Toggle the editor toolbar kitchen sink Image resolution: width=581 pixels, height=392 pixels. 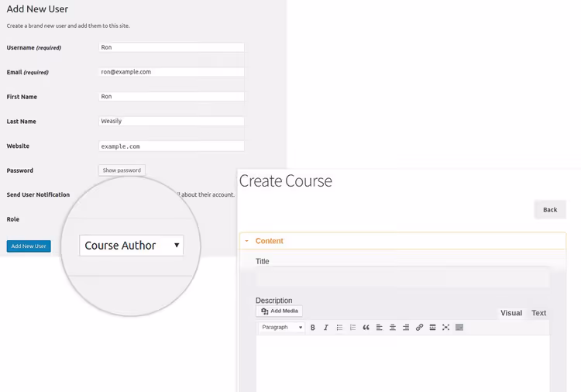pos(459,328)
